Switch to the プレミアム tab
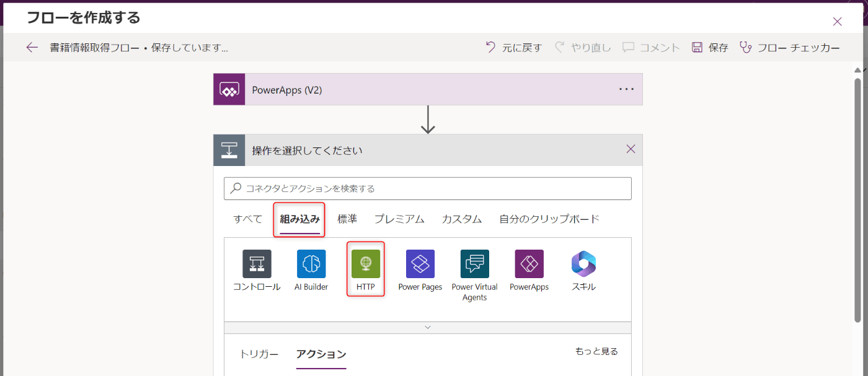868x376 pixels. (399, 219)
